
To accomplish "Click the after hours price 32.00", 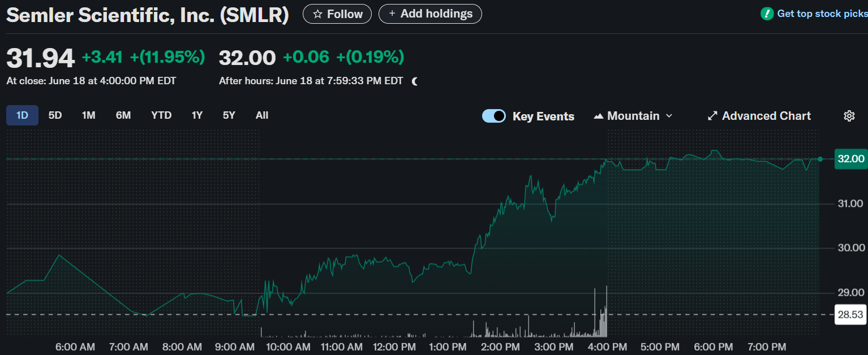I will pos(247,58).
